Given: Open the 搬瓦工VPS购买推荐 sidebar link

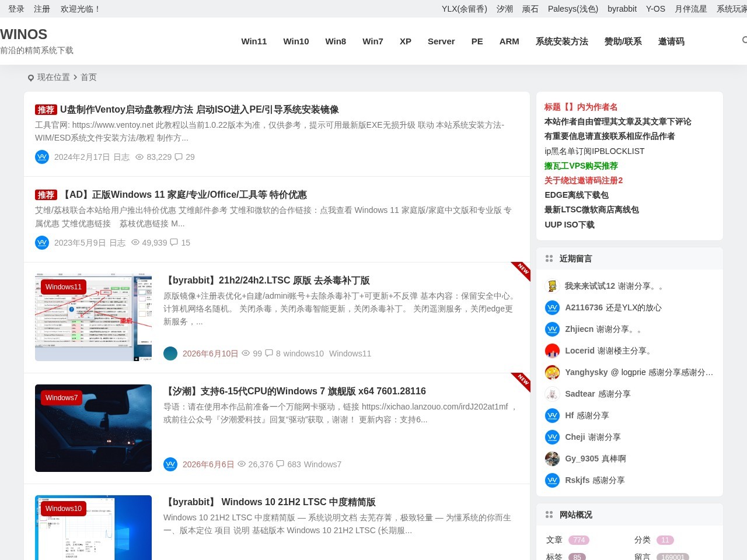Looking at the screenshot, I should [581, 166].
